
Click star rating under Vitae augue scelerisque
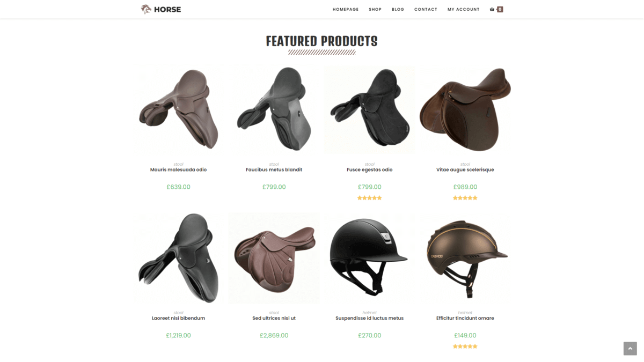465,198
